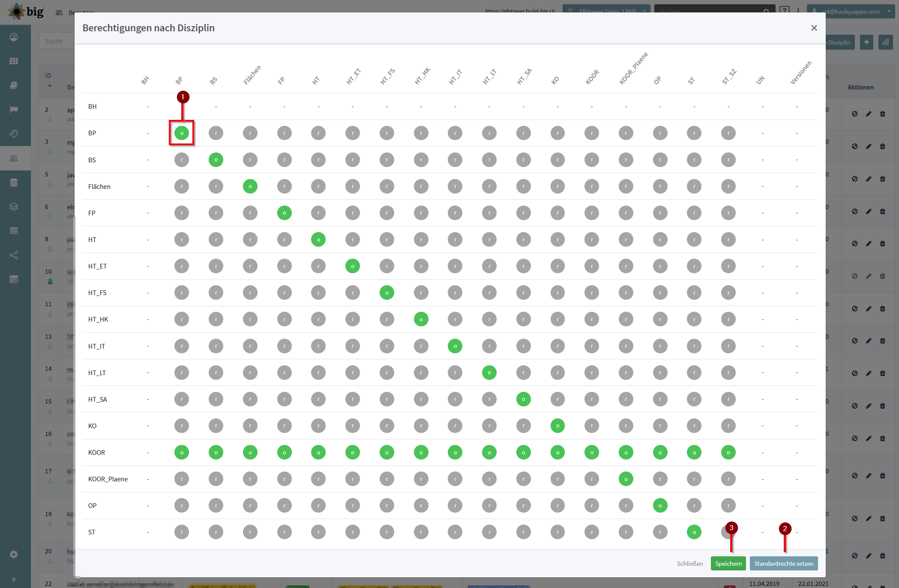Open the grid modules icon in sidebar

pos(14,61)
